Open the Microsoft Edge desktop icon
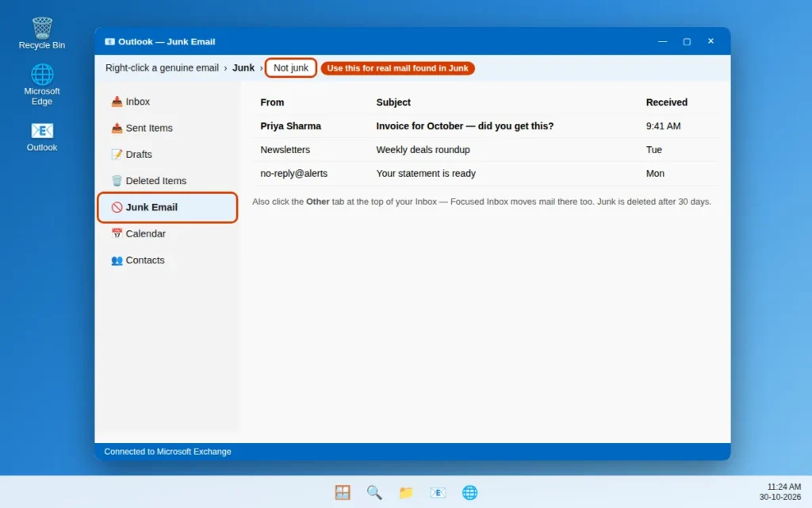Viewport: 812px width, 508px height. [x=42, y=84]
